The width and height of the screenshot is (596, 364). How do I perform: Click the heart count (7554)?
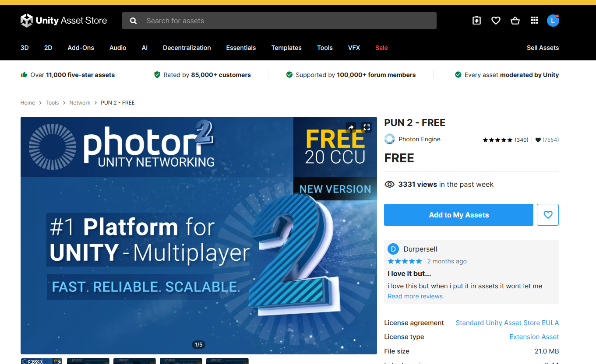[x=547, y=140]
